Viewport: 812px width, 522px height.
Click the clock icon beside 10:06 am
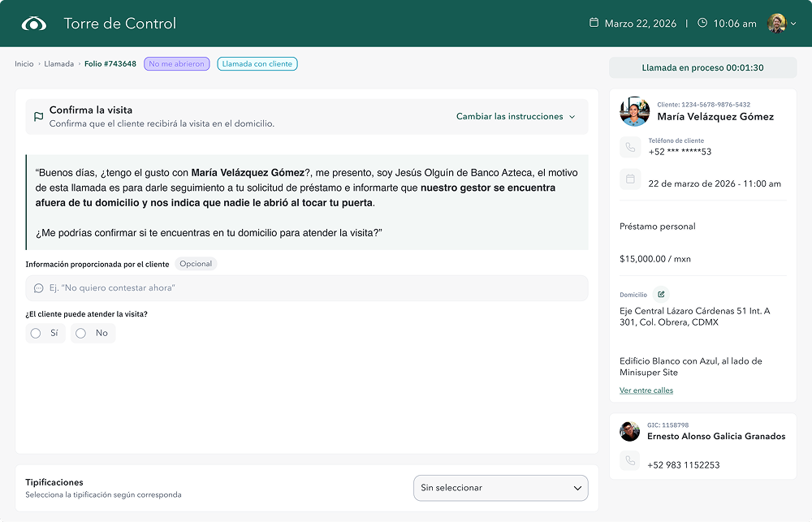click(x=702, y=23)
